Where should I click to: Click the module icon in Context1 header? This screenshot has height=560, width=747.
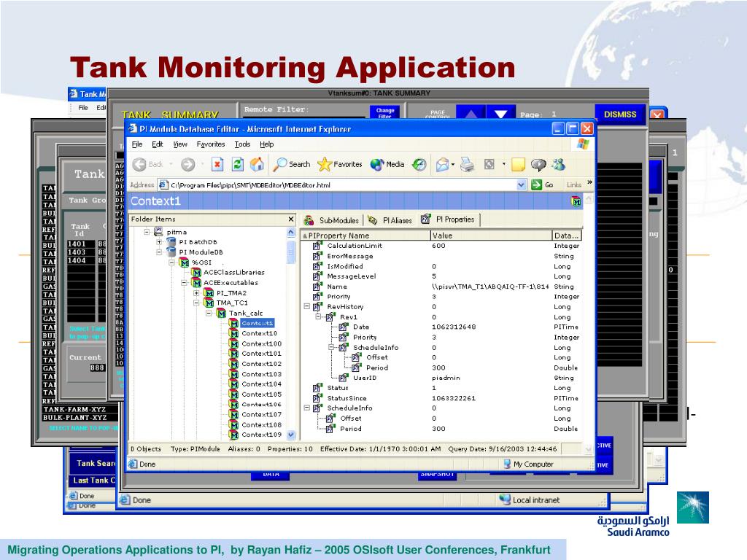coord(576,201)
